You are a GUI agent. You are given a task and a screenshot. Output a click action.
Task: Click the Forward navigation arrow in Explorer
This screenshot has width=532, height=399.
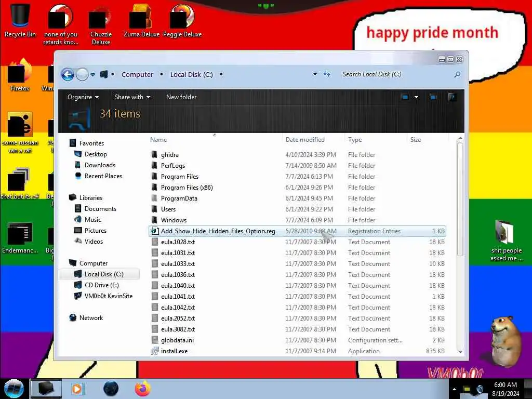click(x=82, y=74)
